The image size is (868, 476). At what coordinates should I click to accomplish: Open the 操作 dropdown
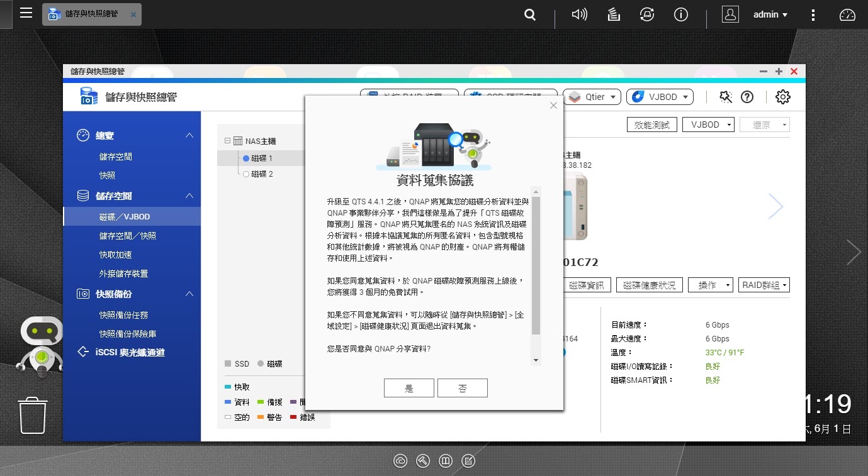(x=711, y=285)
